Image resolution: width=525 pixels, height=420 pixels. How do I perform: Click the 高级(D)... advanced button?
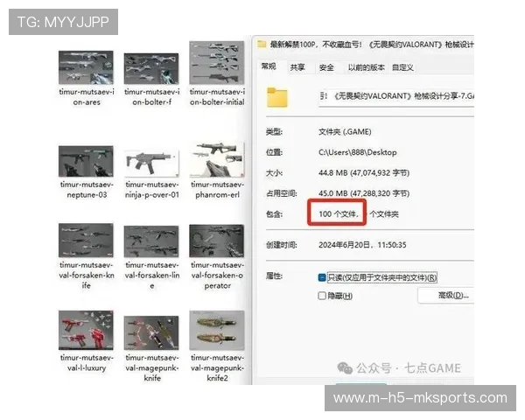[446, 296]
